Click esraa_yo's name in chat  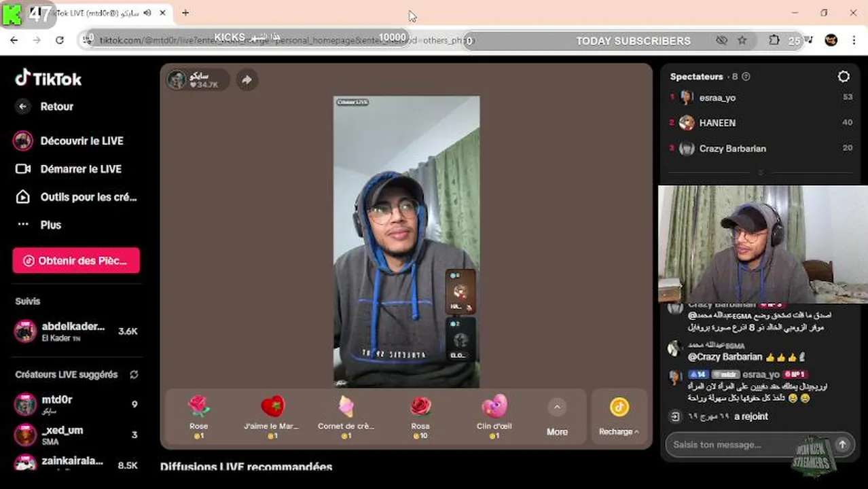(761, 374)
